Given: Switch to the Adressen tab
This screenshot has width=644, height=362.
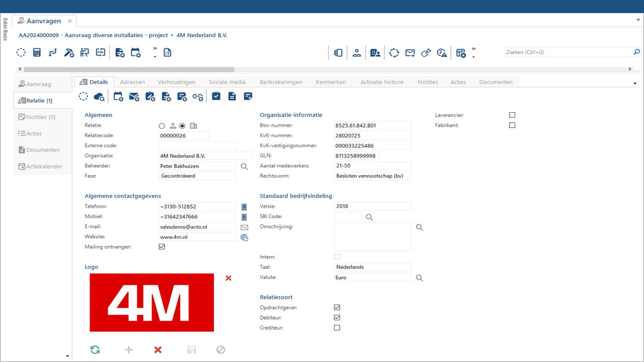Looking at the screenshot, I should coord(132,82).
